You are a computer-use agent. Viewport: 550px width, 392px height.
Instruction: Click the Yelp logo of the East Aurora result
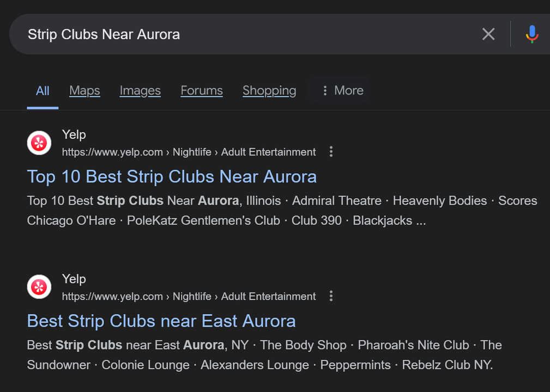tap(39, 287)
